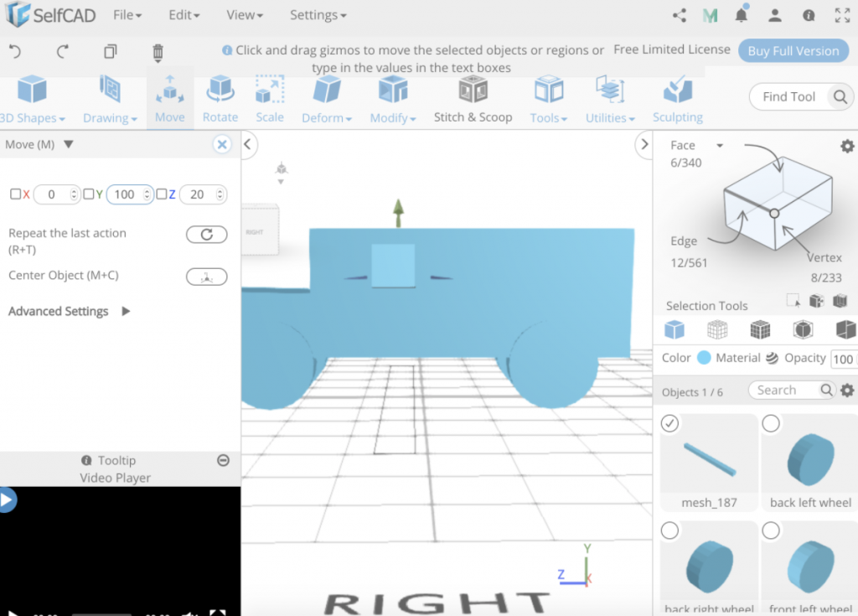
Task: Select the Sculpting tool
Action: click(x=677, y=98)
